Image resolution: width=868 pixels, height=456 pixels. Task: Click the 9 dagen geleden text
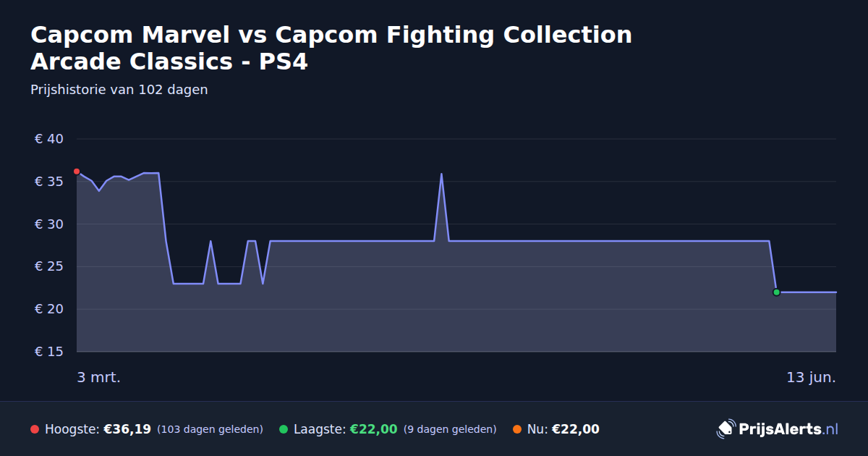pos(450,429)
